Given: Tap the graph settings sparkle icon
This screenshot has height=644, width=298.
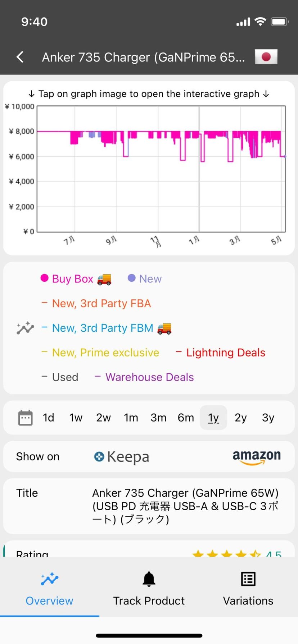Looking at the screenshot, I should [25, 328].
